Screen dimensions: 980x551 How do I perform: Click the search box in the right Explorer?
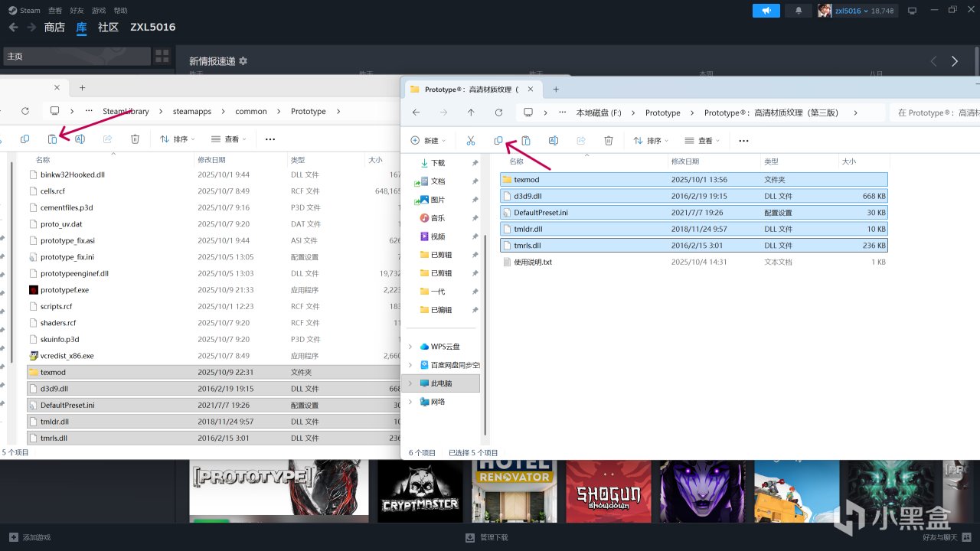pyautogui.click(x=935, y=112)
